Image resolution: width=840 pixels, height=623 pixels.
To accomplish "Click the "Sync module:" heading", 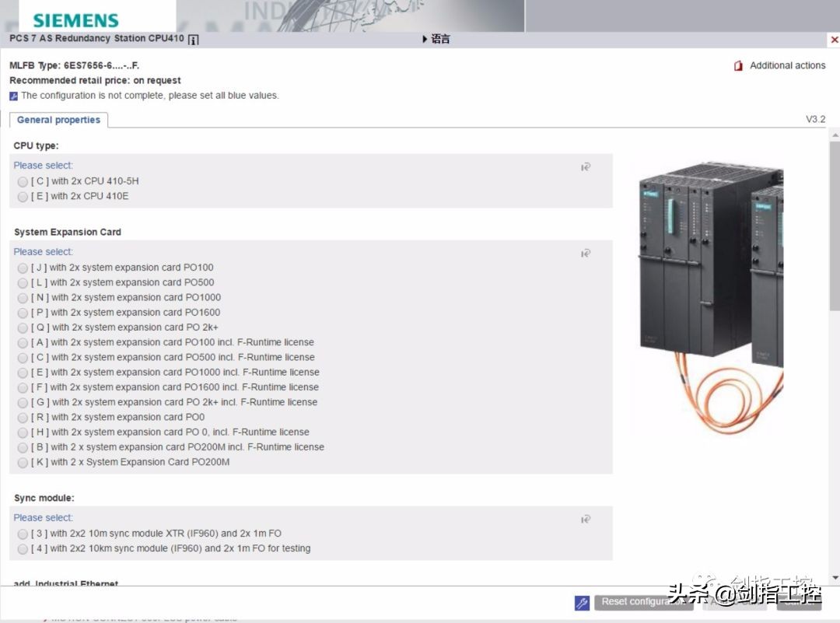I will [44, 499].
